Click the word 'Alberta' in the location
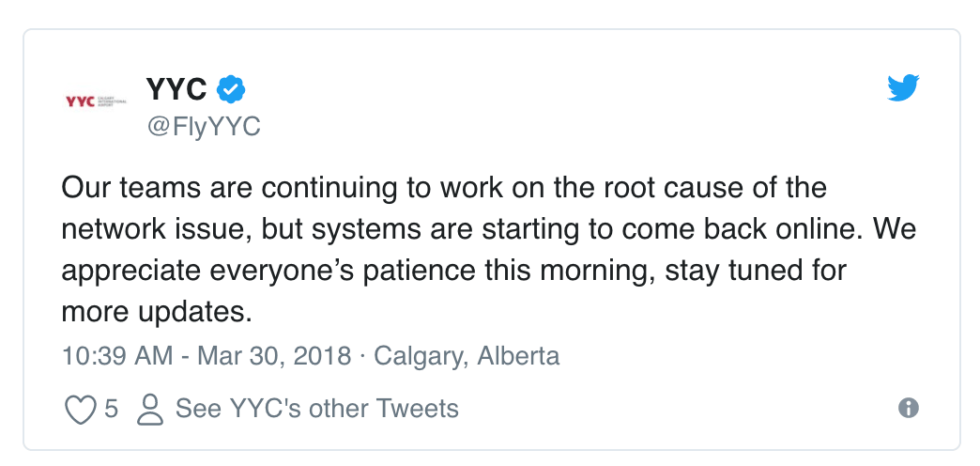The width and height of the screenshot is (980, 466). tap(518, 356)
